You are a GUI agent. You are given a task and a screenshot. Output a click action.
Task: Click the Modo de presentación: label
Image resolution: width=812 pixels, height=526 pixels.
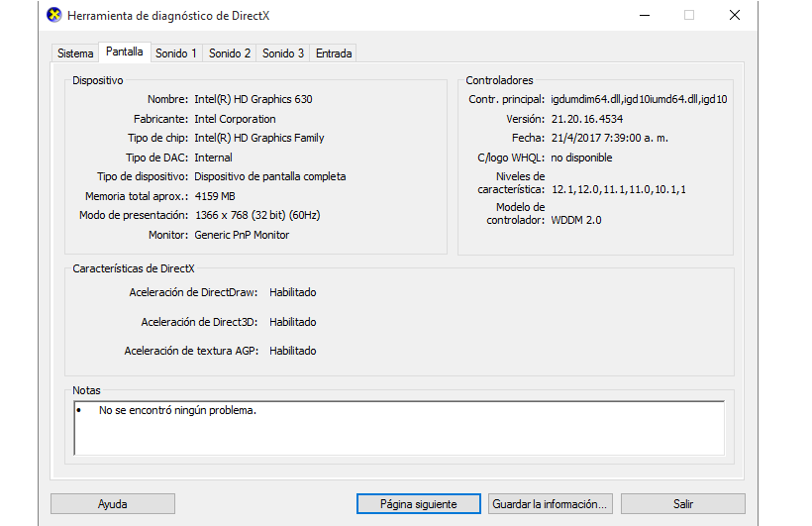134,215
